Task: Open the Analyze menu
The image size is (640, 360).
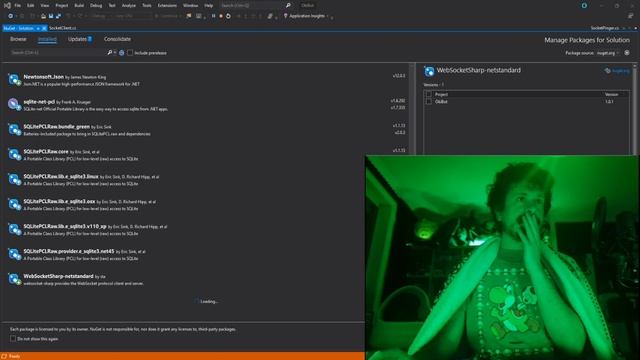Action: pos(129,5)
